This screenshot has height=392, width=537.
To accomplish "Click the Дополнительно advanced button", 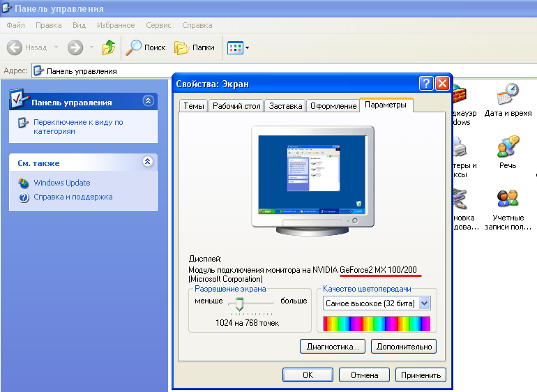I will (404, 347).
